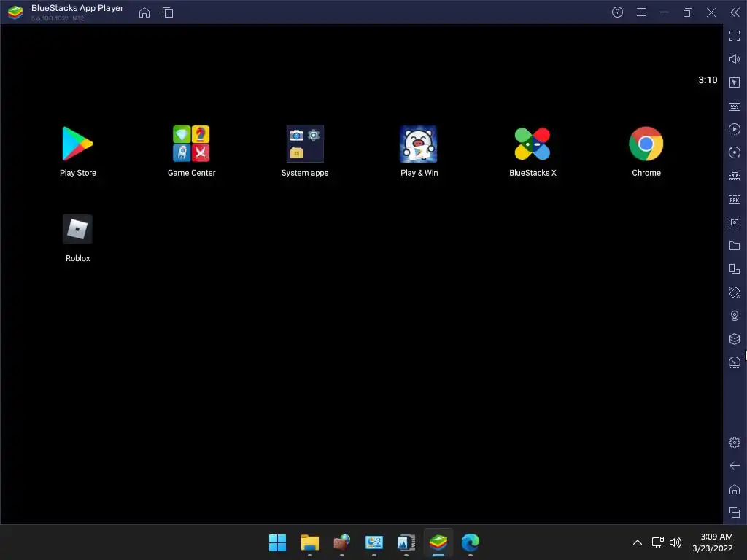This screenshot has height=560, width=747.
Task: Click the Android back arrow in the sidebar
Action: pos(735,466)
